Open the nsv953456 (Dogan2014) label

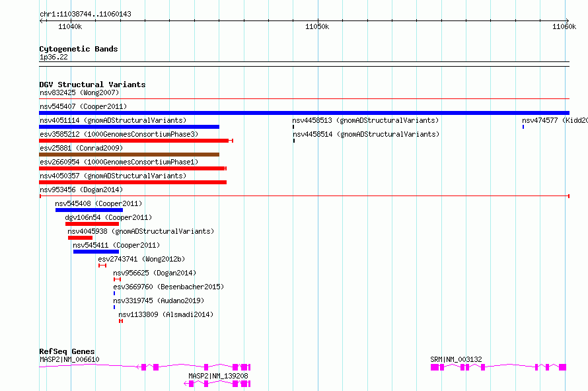click(x=81, y=190)
